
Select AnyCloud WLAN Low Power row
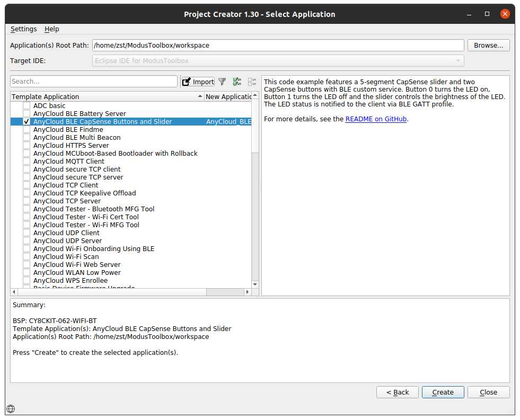click(x=131, y=273)
